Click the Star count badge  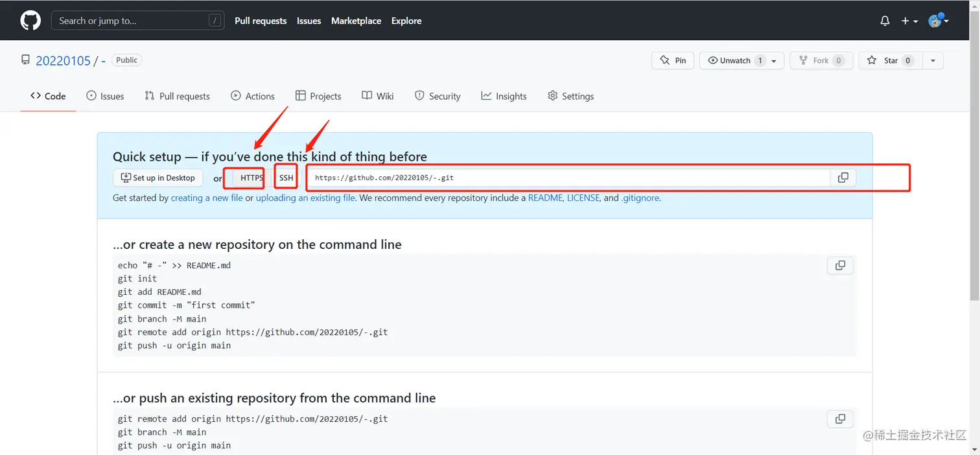(908, 60)
